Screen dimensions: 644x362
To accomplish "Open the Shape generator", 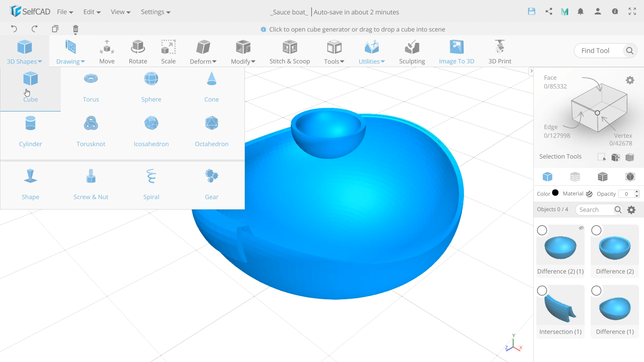I will 31,185.
